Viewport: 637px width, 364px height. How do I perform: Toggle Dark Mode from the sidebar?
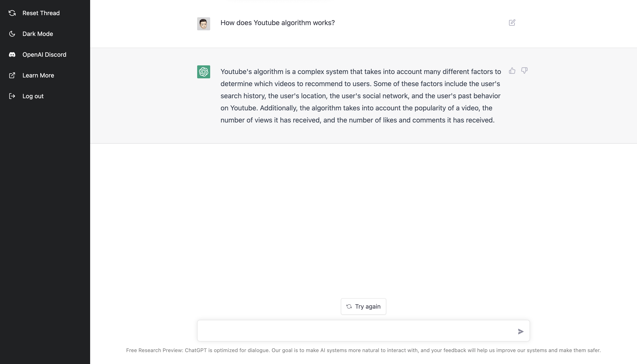[x=37, y=34]
